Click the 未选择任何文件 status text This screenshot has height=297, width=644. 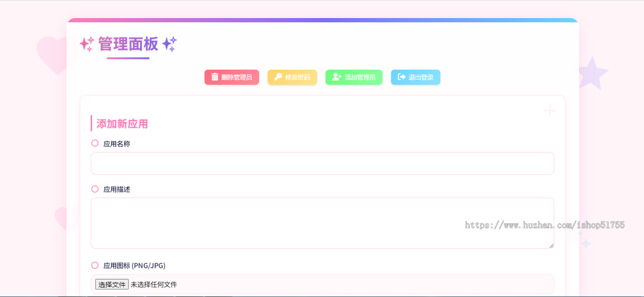(153, 284)
